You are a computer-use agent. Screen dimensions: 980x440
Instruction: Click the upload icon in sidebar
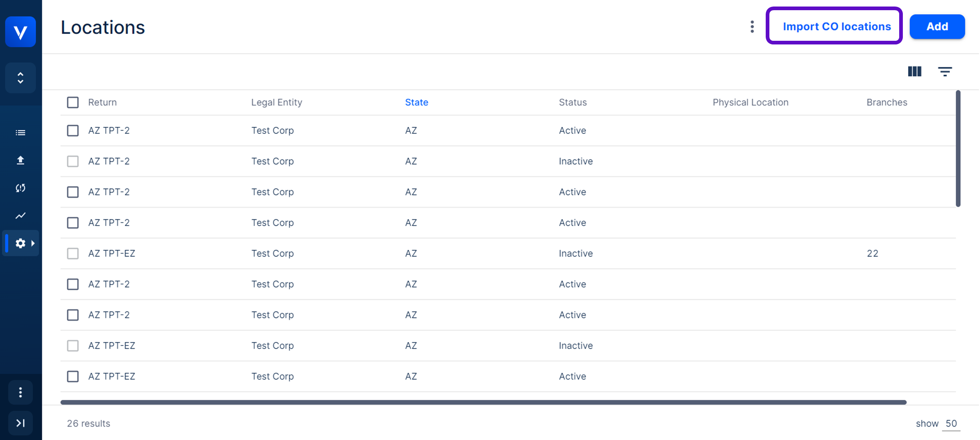point(20,160)
